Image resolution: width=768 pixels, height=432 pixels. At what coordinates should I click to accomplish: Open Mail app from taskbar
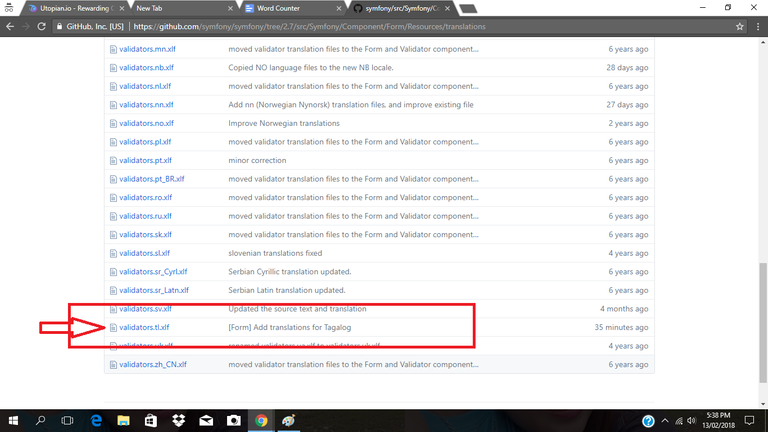tap(206, 421)
